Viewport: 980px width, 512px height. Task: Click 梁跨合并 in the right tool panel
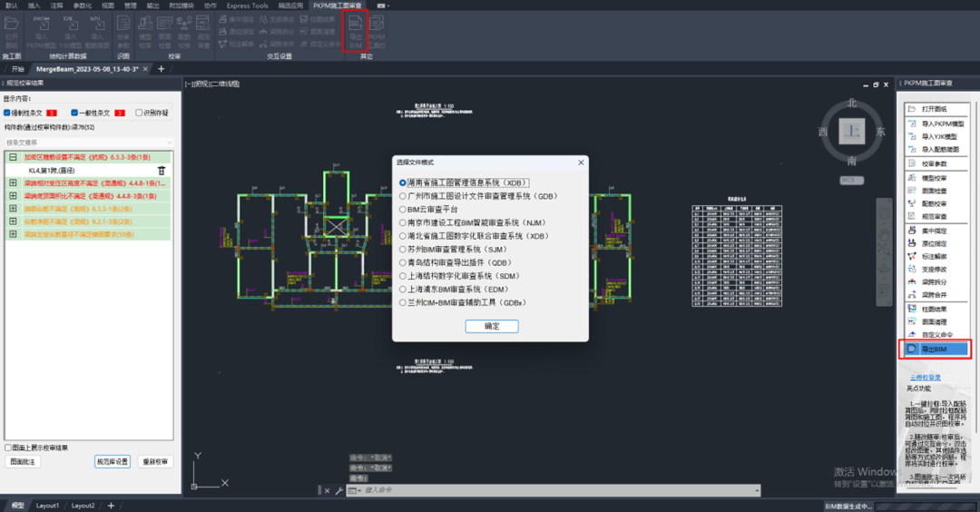click(x=934, y=295)
